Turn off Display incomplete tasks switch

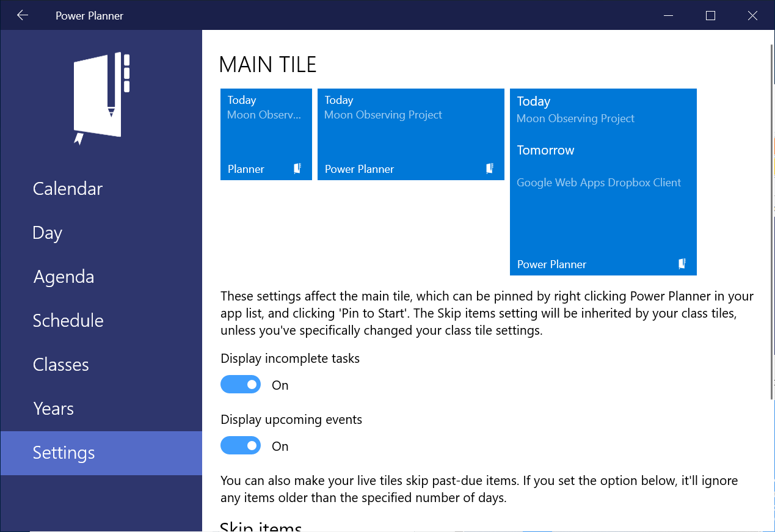(241, 385)
